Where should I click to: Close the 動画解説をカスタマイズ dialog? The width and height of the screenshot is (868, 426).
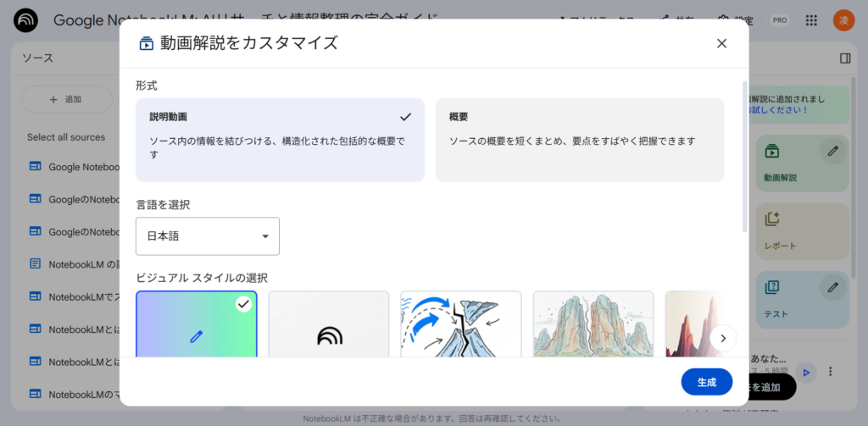click(721, 43)
